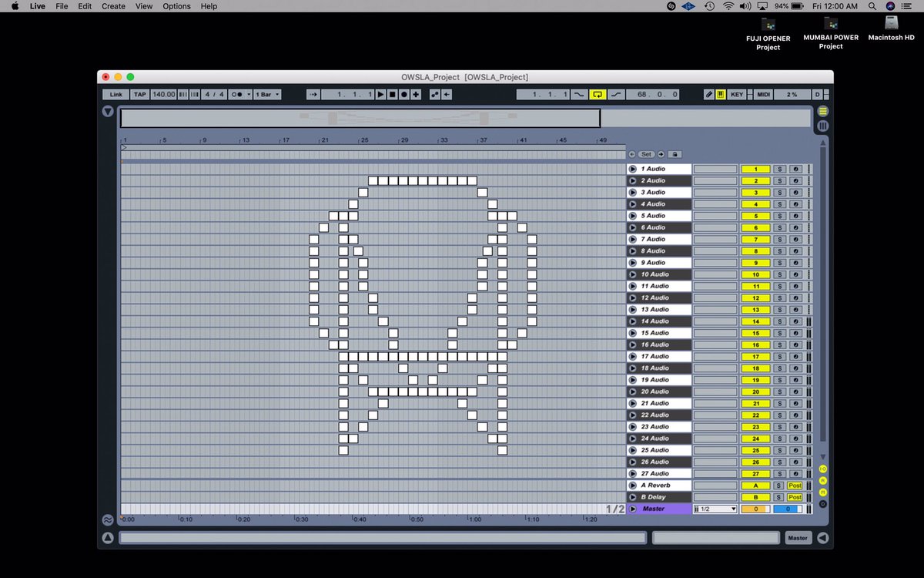Adjust the orange Master volume slider
The width and height of the screenshot is (924, 578).
tap(755, 509)
